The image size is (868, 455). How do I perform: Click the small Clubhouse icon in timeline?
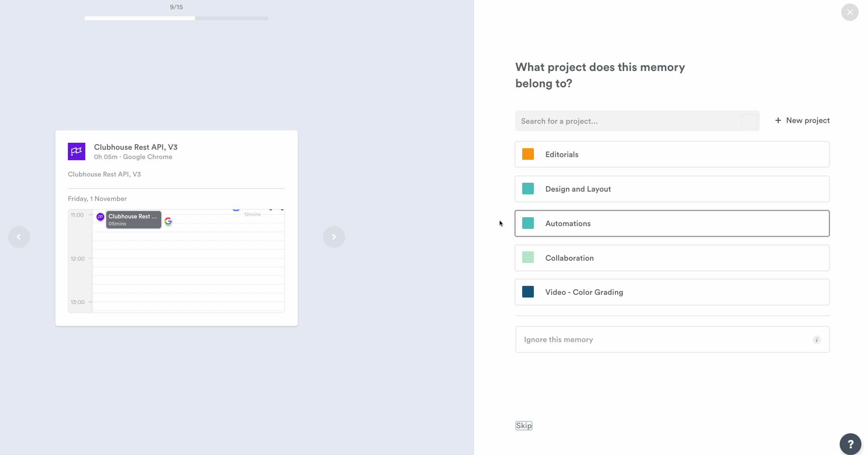[x=100, y=217]
